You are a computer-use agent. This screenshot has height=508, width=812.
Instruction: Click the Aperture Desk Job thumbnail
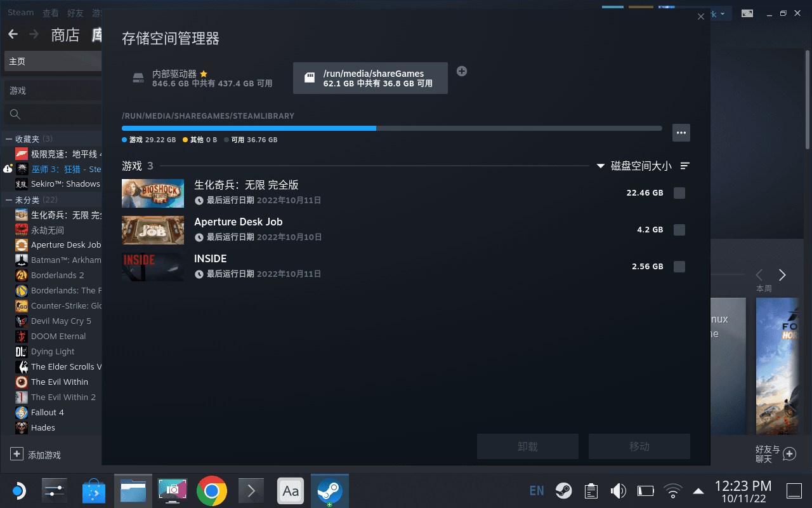153,230
